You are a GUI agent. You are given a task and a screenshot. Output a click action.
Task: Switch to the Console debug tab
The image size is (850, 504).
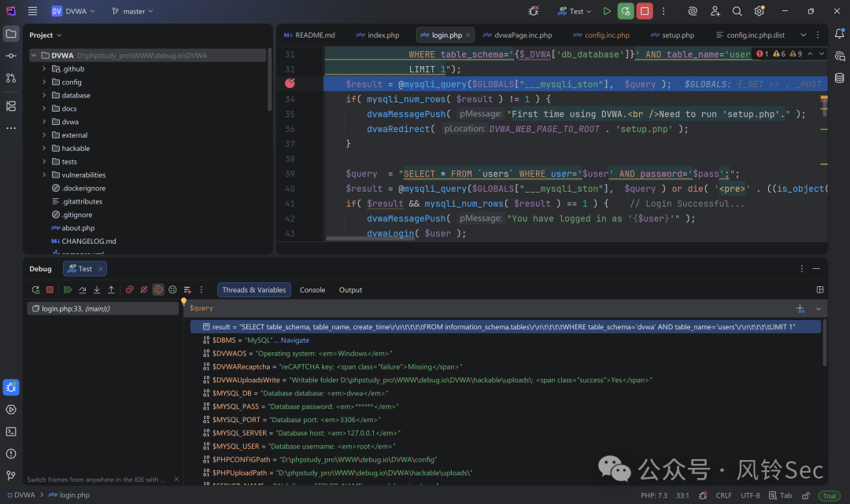312,289
